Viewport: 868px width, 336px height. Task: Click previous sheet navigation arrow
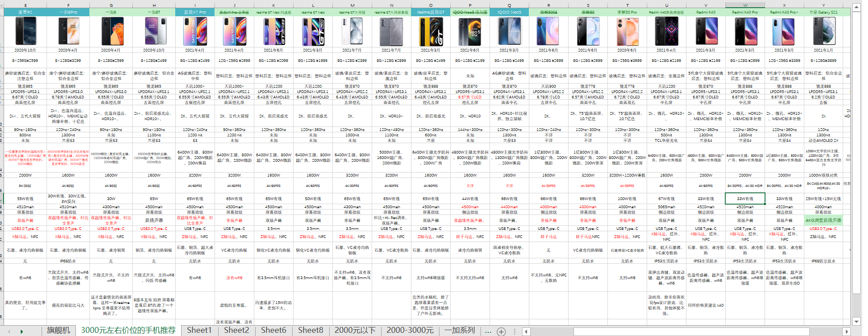tap(9, 331)
